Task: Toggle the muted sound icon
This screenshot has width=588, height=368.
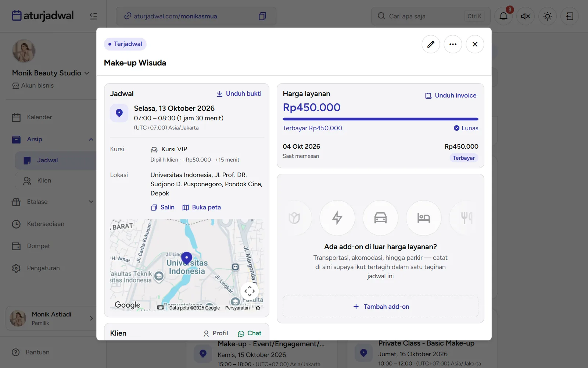Action: click(x=526, y=16)
